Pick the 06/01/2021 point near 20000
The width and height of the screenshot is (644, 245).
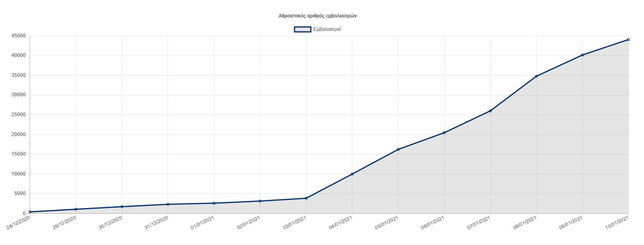point(444,133)
